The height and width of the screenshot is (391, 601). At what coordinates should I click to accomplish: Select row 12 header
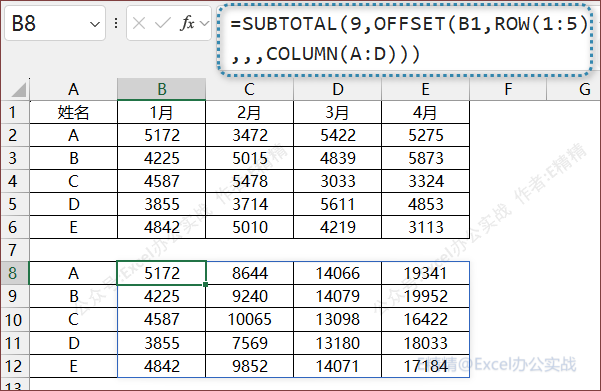click(x=15, y=366)
